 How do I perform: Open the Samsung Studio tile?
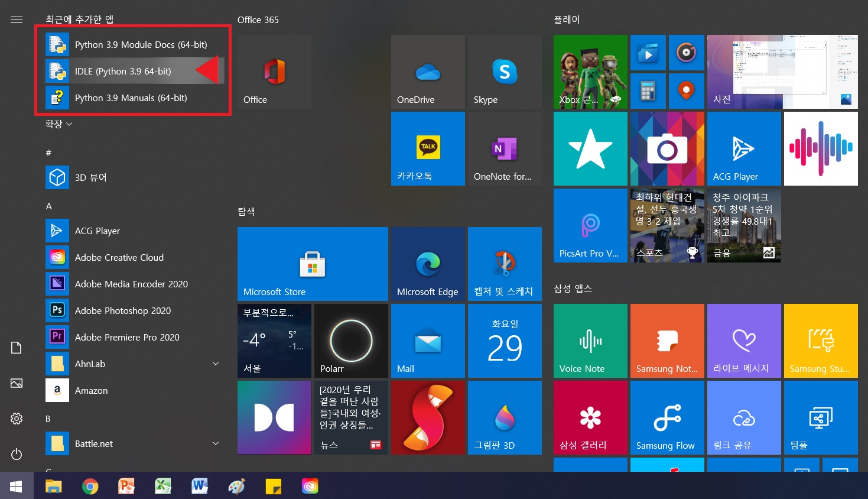821,341
